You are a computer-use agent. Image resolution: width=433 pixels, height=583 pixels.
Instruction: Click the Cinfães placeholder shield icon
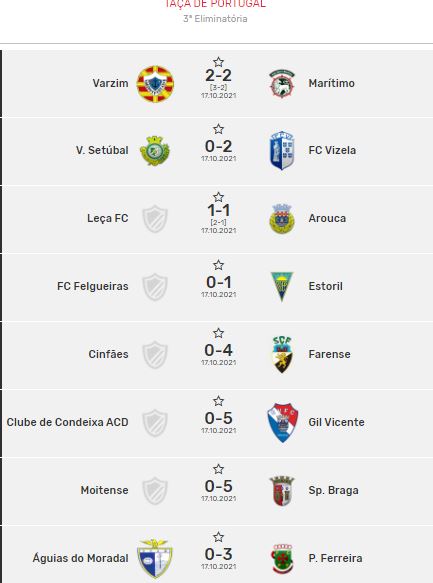pos(155,354)
